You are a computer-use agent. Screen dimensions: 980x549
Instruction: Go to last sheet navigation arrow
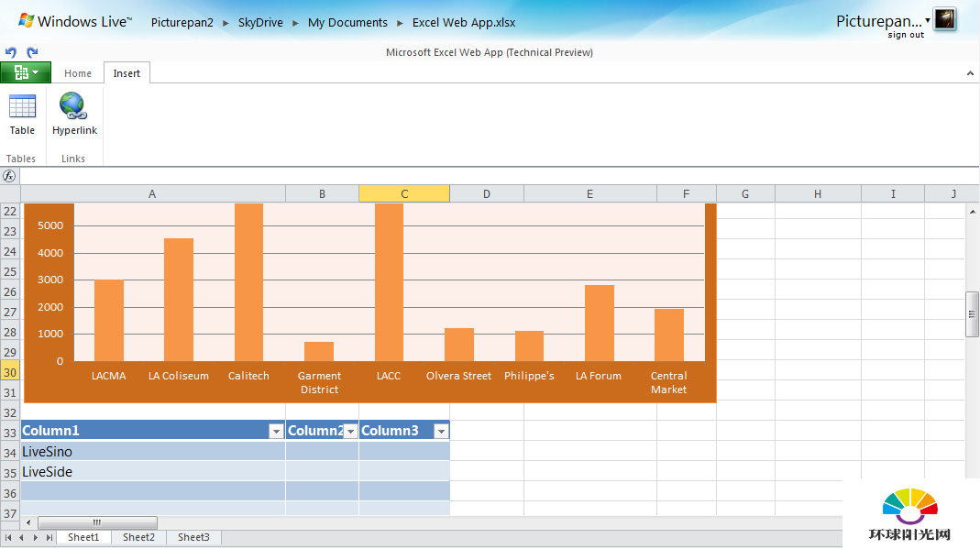[x=49, y=537]
